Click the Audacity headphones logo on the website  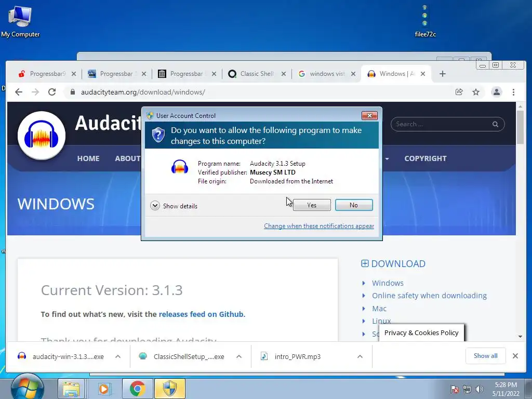point(42,135)
